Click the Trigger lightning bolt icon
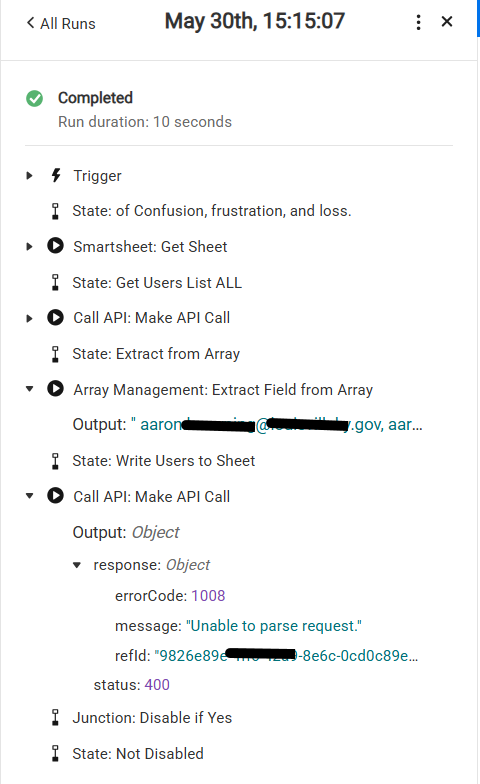Screen dimensions: 480x784 coord(56,176)
